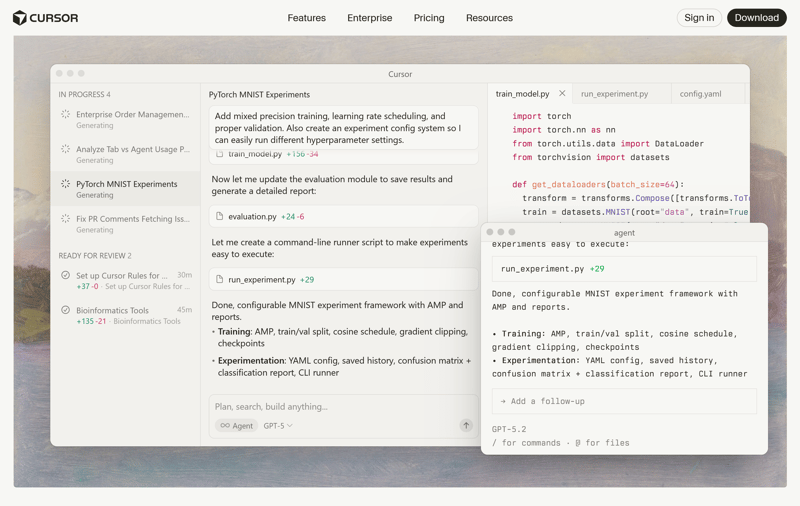Open the GPT-5 model dropdown
The height and width of the screenshot is (506, 800).
[x=278, y=426]
